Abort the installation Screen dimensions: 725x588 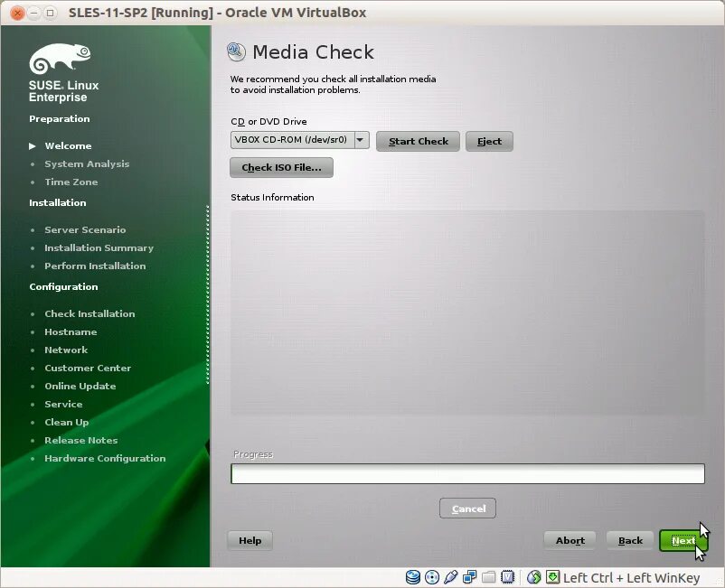click(x=570, y=540)
